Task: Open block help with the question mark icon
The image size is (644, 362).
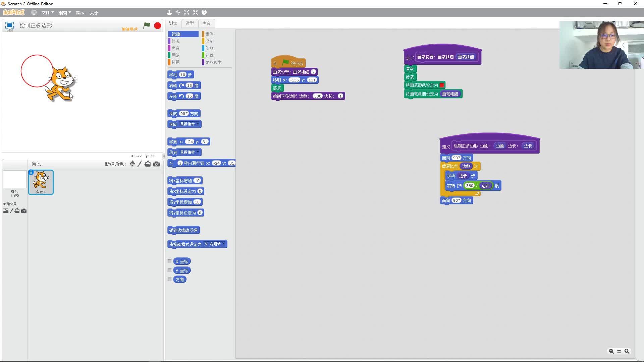Action: tap(204, 12)
